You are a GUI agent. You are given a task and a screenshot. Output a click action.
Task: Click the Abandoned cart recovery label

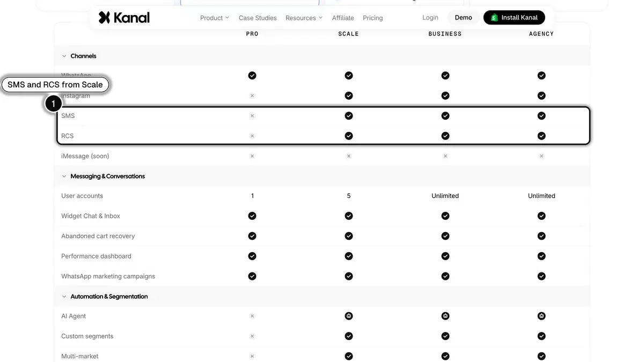click(98, 236)
